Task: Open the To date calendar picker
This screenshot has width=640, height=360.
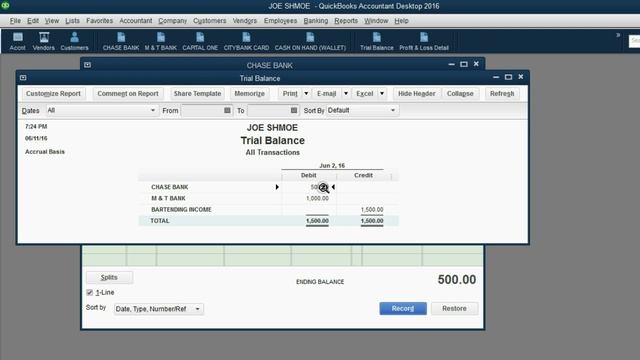Action: click(x=294, y=110)
